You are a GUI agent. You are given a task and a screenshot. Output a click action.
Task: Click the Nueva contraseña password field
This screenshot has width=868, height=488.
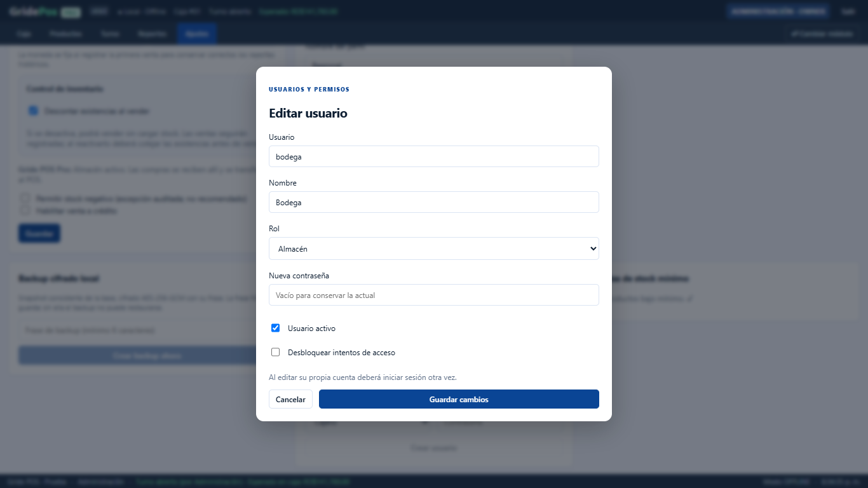pyautogui.click(x=434, y=295)
